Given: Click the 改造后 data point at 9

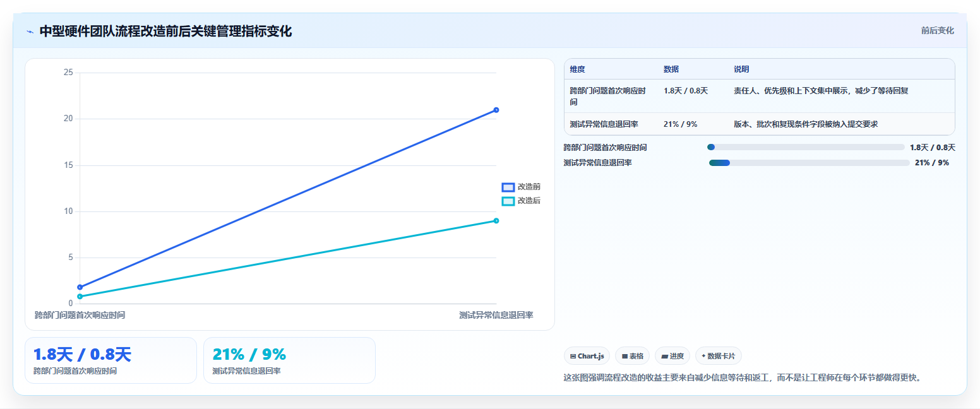Looking at the screenshot, I should (x=496, y=221).
